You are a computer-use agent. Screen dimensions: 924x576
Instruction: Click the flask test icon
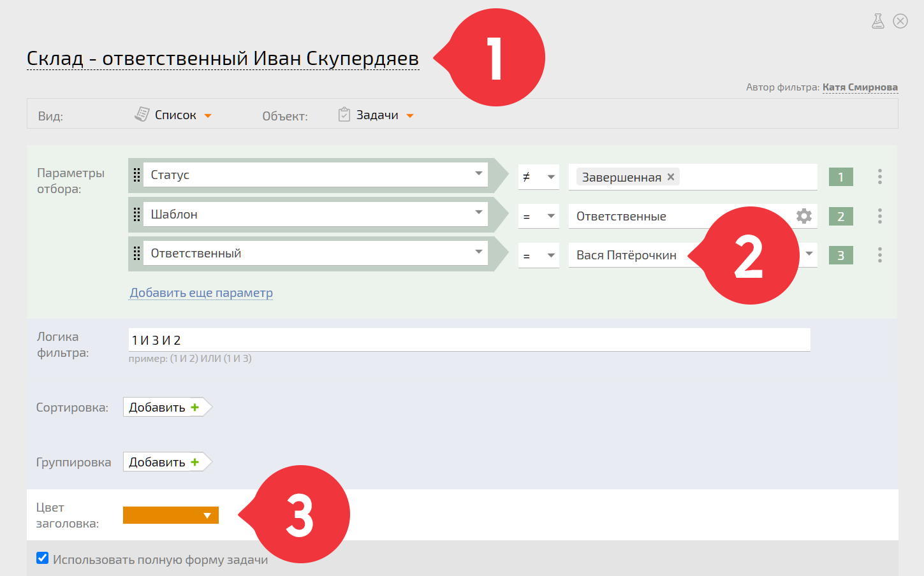pos(878,21)
